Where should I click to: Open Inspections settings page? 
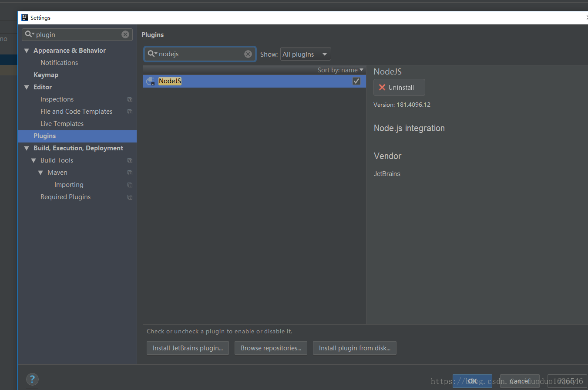pos(57,99)
